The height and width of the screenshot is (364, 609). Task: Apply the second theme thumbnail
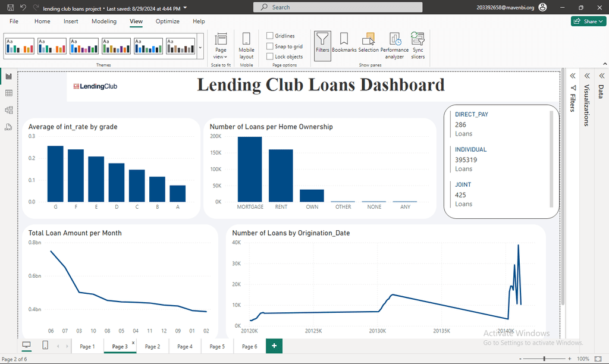(x=52, y=46)
